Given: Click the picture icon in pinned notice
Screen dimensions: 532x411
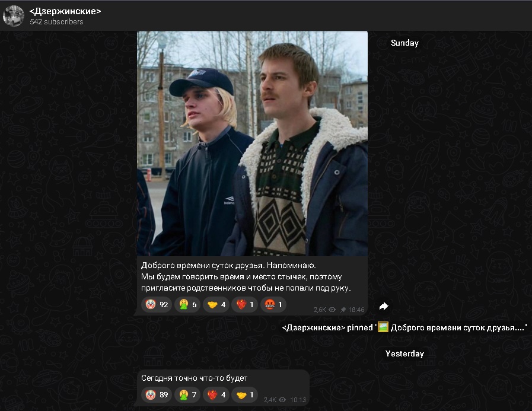Looking at the screenshot, I should click(x=383, y=327).
